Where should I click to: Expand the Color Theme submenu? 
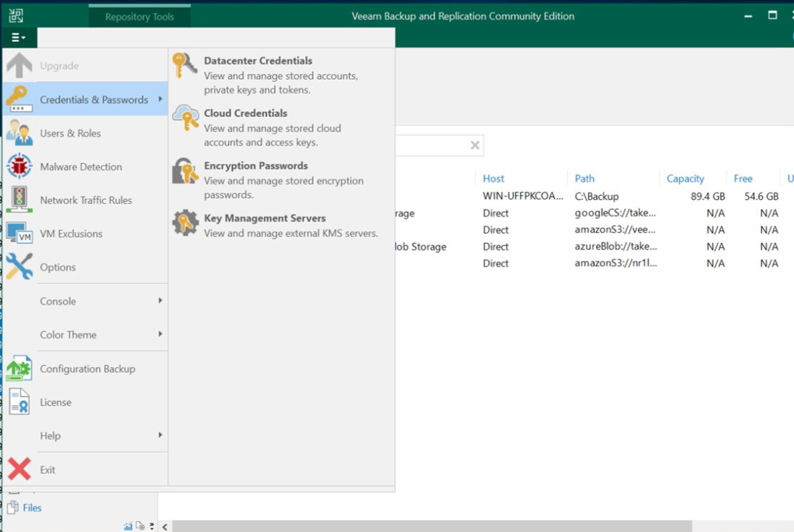pos(85,334)
